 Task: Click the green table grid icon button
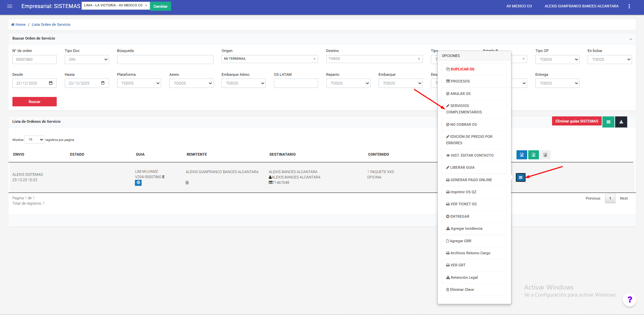coord(608,122)
